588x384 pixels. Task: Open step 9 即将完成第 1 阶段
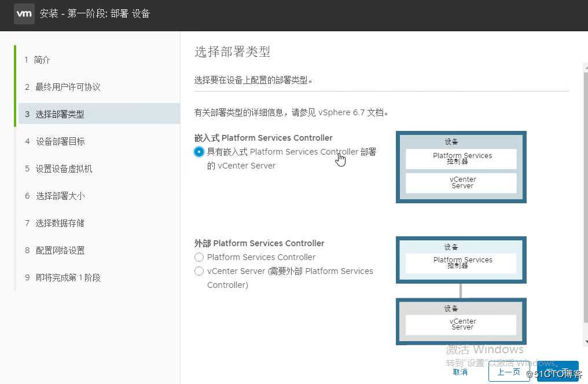(x=63, y=277)
